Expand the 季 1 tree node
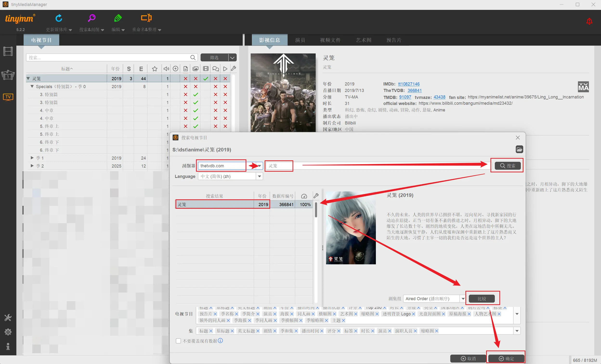The width and height of the screenshot is (601, 364). point(32,158)
